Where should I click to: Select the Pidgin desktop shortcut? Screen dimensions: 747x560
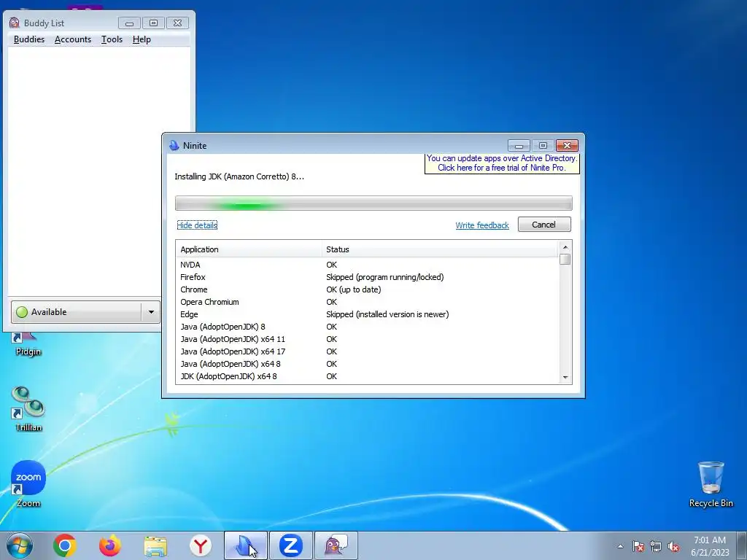click(28, 345)
